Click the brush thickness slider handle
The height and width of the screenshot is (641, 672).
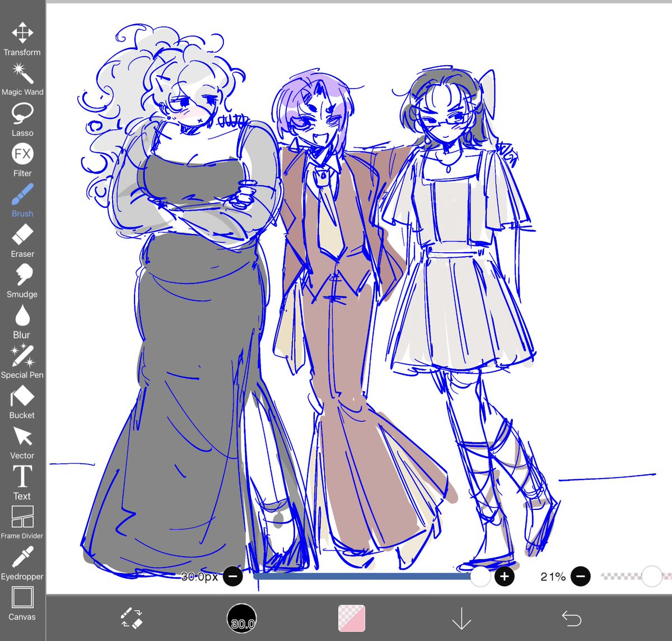click(x=480, y=576)
